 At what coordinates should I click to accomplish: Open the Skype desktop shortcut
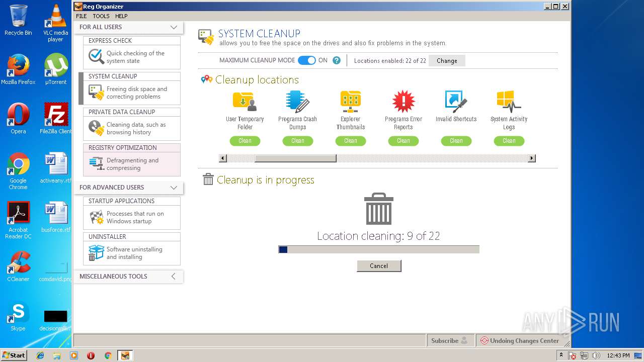click(x=18, y=316)
